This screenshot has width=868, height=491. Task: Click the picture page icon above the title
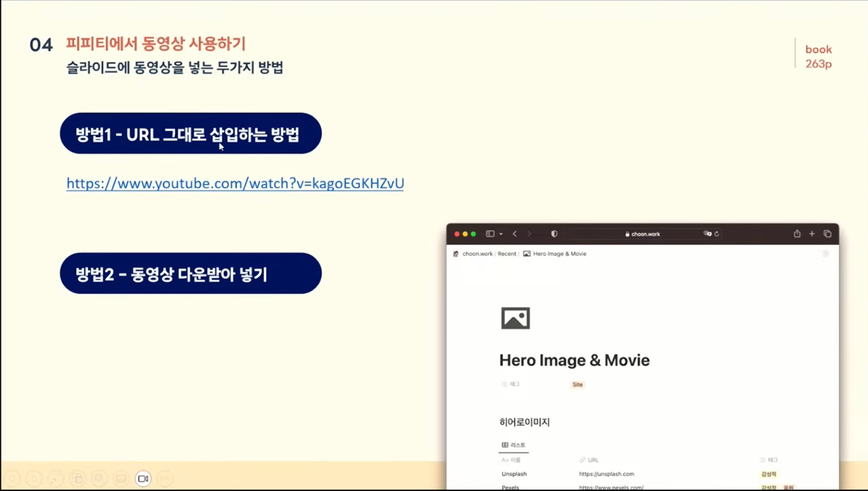[x=515, y=318]
